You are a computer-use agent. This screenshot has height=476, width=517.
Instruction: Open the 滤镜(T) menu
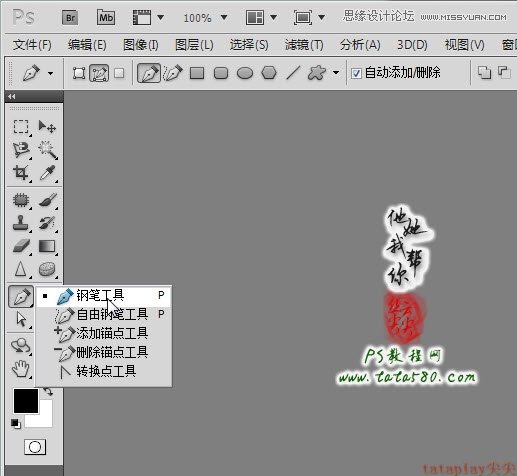coord(304,45)
